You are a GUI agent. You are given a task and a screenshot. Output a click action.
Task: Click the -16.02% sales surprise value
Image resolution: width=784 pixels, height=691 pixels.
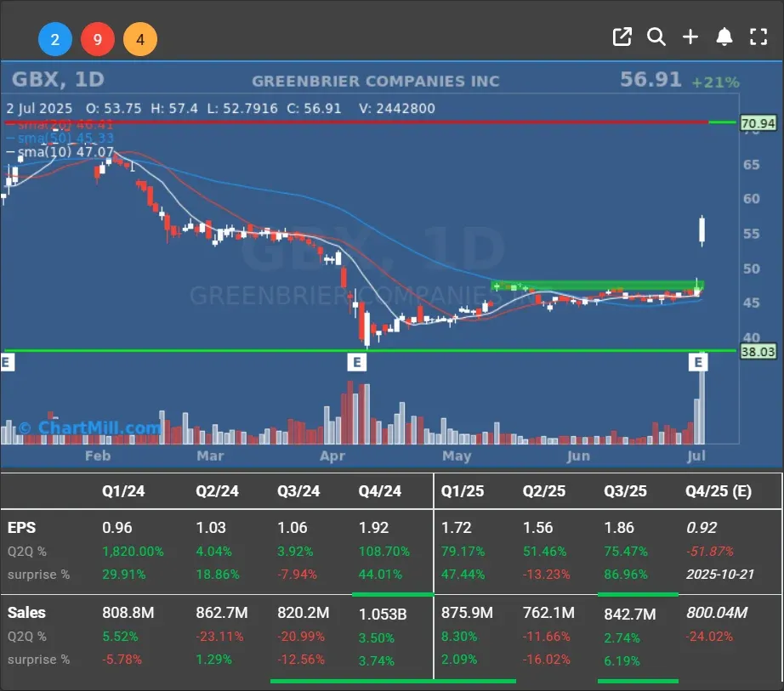[x=546, y=660]
